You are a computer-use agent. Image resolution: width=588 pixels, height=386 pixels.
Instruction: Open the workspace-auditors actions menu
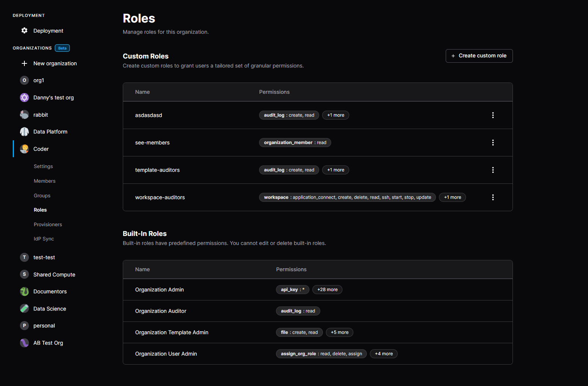point(493,197)
